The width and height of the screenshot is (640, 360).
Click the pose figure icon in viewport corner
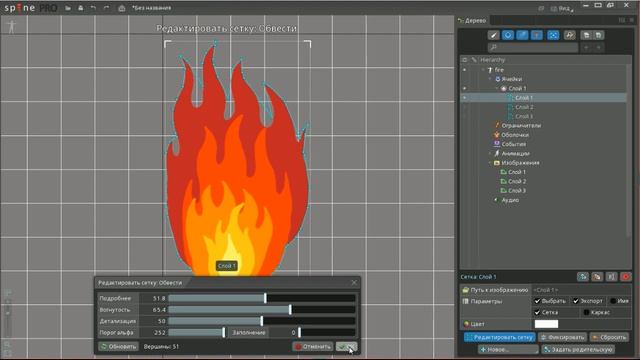12,26
